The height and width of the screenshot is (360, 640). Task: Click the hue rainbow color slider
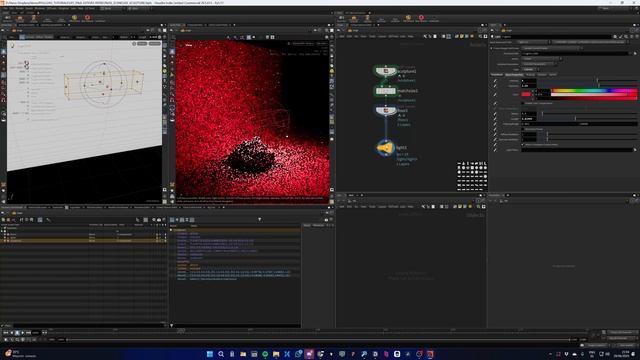tap(594, 91)
